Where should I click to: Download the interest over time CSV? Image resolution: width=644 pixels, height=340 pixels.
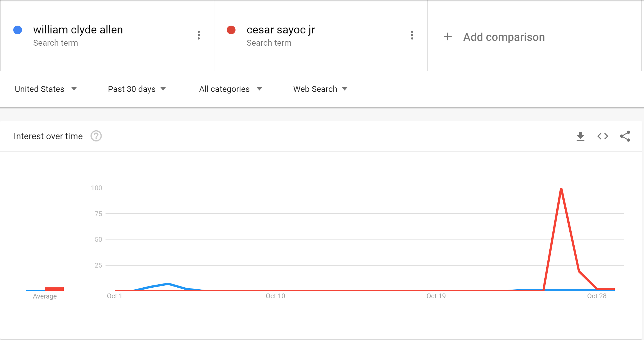pos(580,136)
